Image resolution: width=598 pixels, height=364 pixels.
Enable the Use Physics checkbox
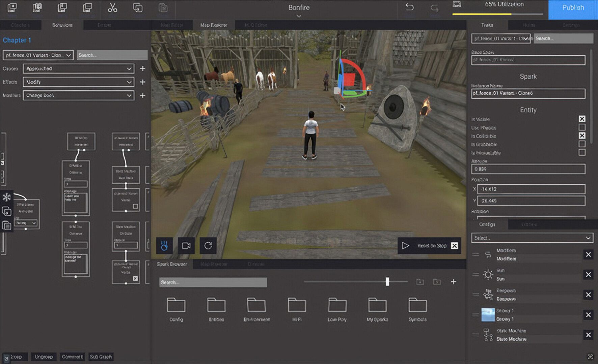tap(582, 127)
